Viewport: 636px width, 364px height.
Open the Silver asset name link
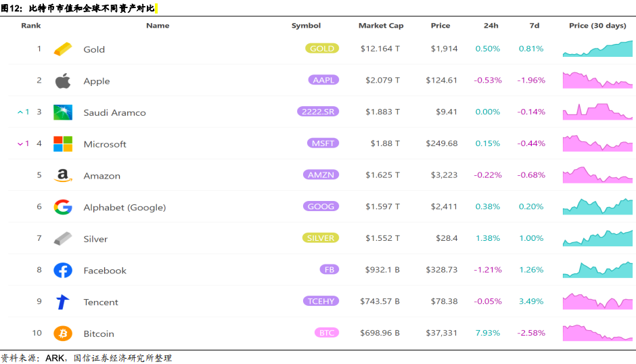coord(95,239)
